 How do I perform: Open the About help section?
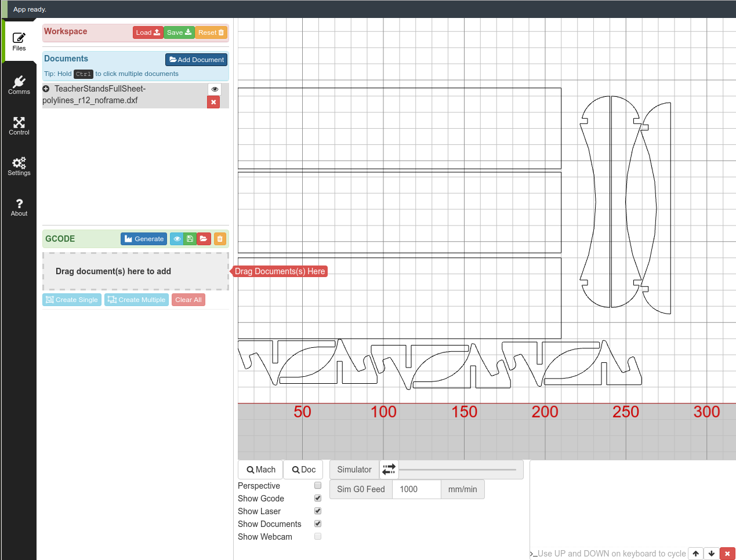coord(19,206)
